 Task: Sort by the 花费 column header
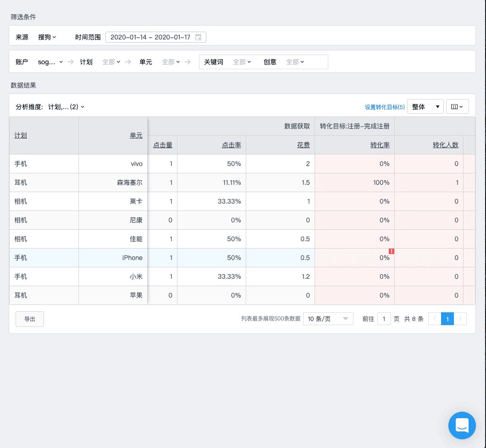pos(304,145)
